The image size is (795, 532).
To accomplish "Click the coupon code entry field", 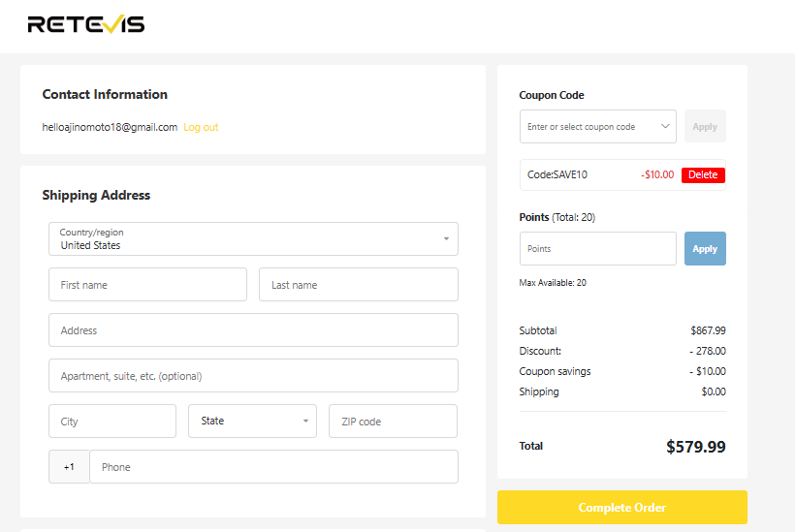I will (x=590, y=127).
